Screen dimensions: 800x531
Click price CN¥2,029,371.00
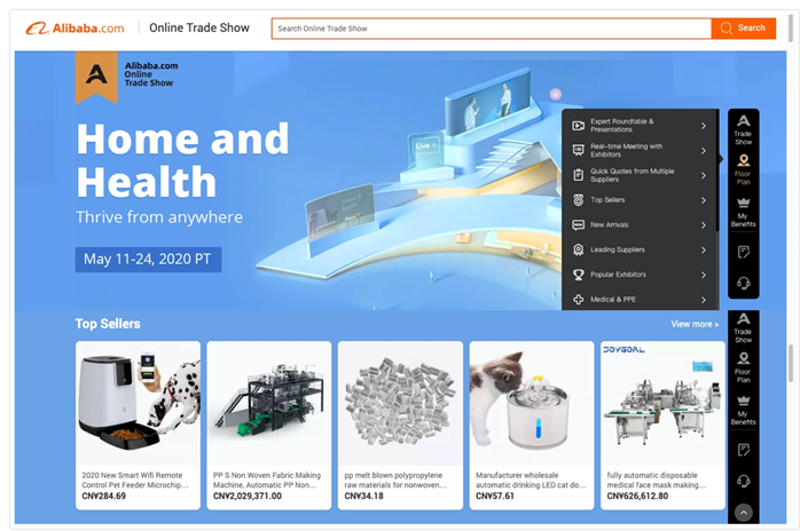247,496
